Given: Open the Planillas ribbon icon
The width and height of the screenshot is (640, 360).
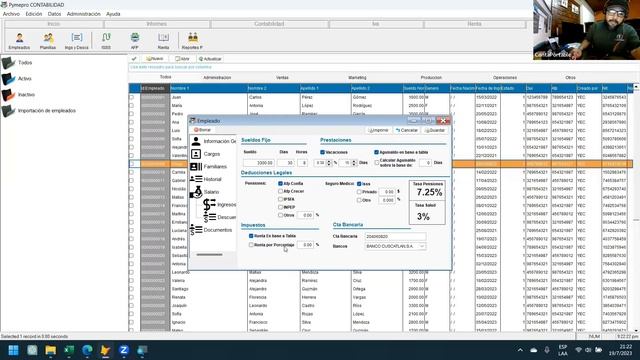Looking at the screenshot, I should (48, 41).
